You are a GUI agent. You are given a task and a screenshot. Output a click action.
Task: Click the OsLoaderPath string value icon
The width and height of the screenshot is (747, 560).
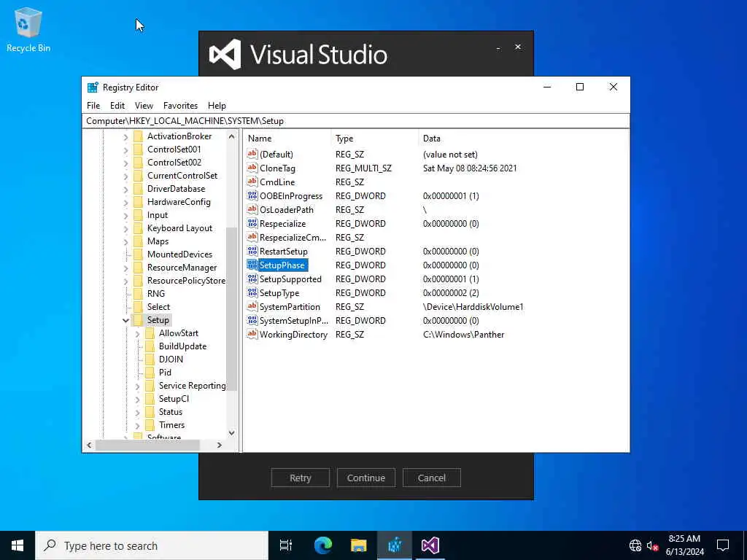252,209
